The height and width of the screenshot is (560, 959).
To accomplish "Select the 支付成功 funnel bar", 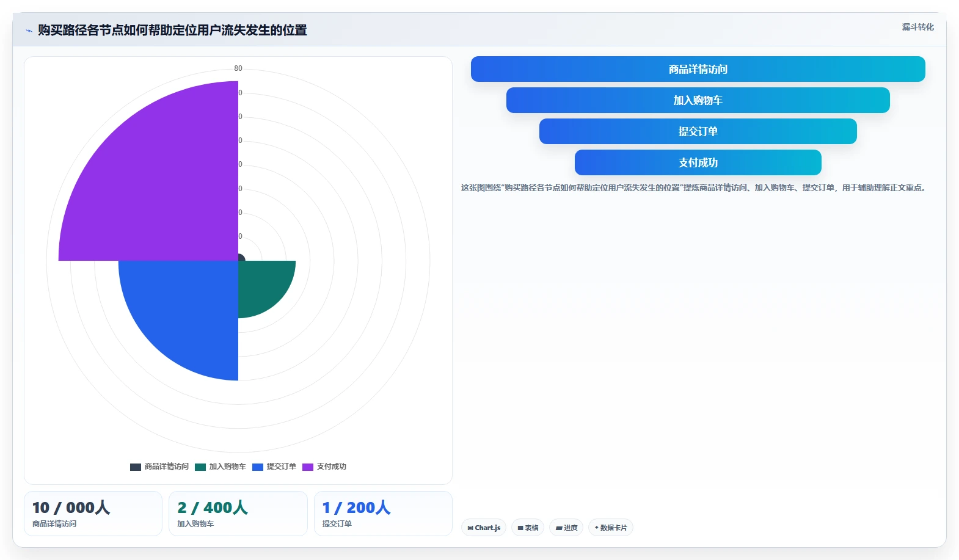I will tap(698, 162).
